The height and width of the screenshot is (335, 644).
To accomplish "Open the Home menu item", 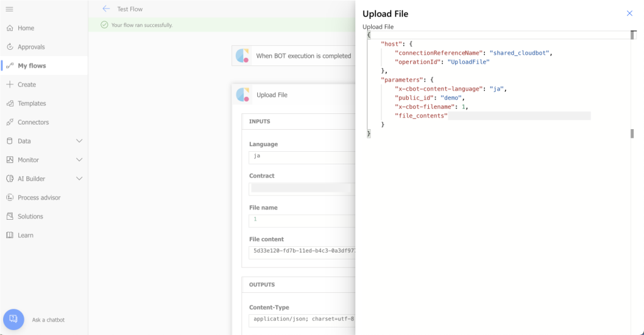I will click(x=44, y=28).
